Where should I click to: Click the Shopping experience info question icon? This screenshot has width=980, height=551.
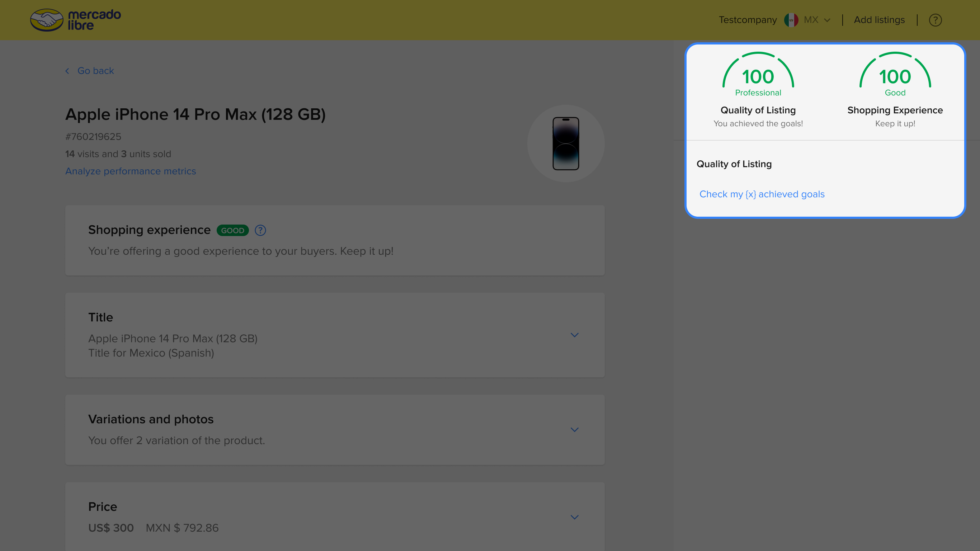point(260,230)
